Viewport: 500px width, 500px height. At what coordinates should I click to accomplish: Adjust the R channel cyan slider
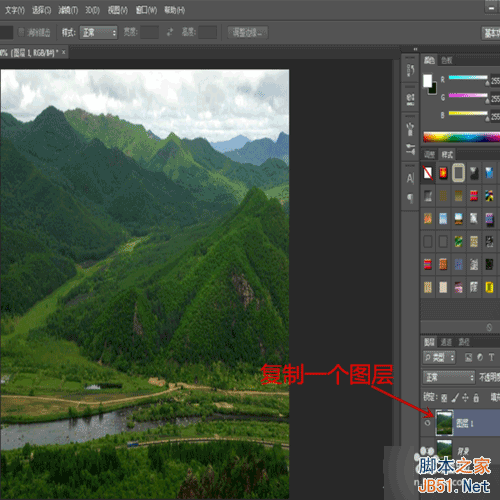468,78
